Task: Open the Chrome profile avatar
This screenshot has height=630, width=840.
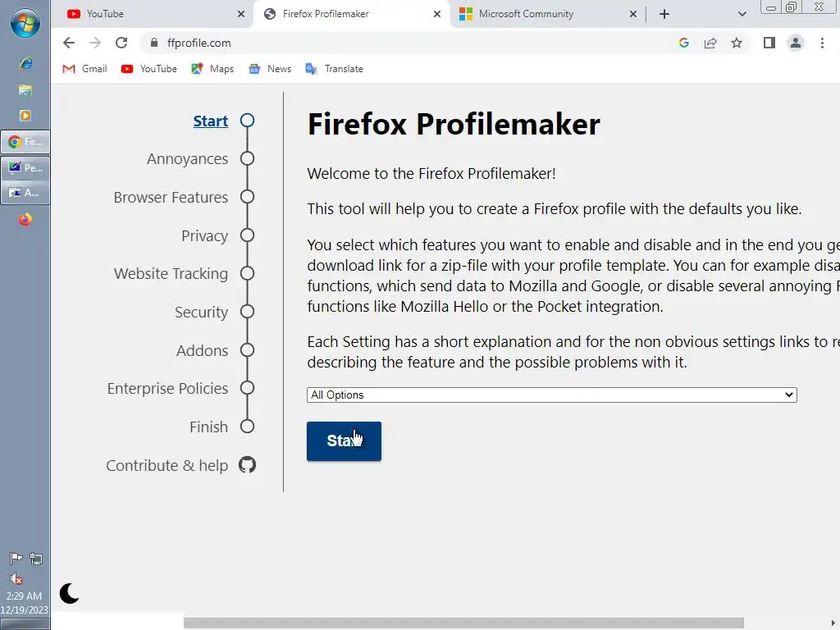Action: (796, 43)
